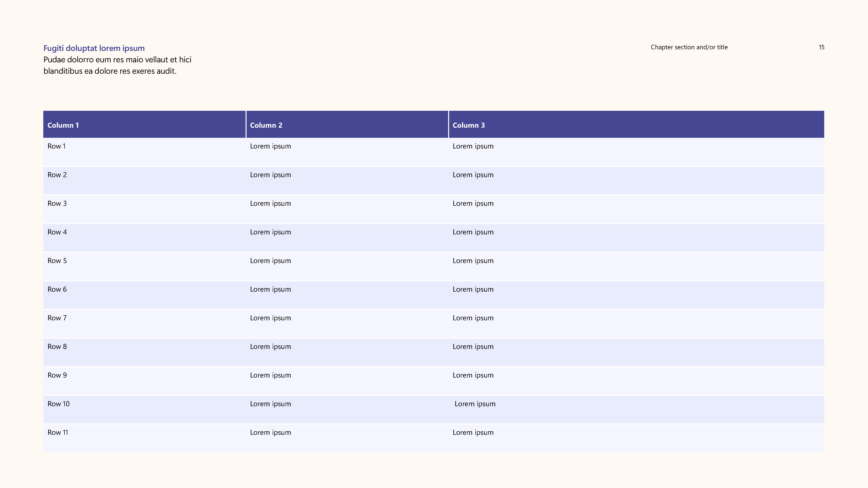The width and height of the screenshot is (868, 488).
Task: Pick Row 9's Column 3 'Lorem ipsum' text
Action: [473, 375]
